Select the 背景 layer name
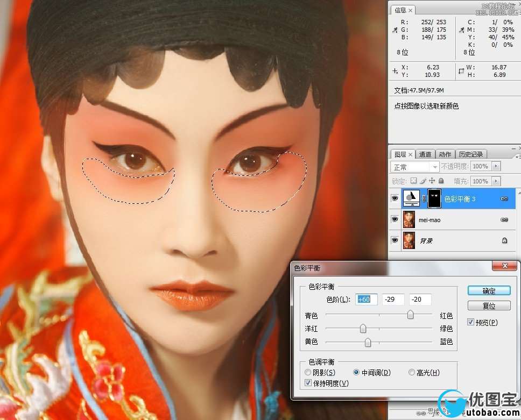This screenshot has height=420, width=521. click(x=426, y=240)
